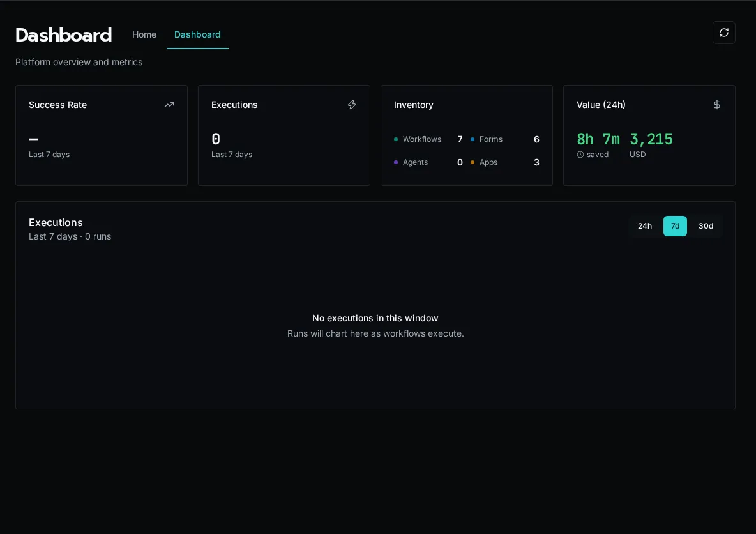Click the Success Rate card title
The height and width of the screenshot is (534, 756).
[x=58, y=105]
